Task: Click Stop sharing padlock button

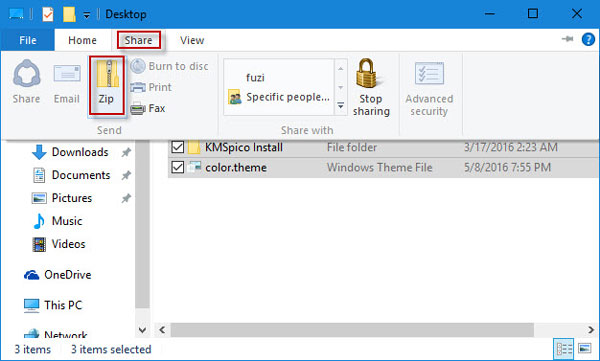Action: tap(371, 87)
